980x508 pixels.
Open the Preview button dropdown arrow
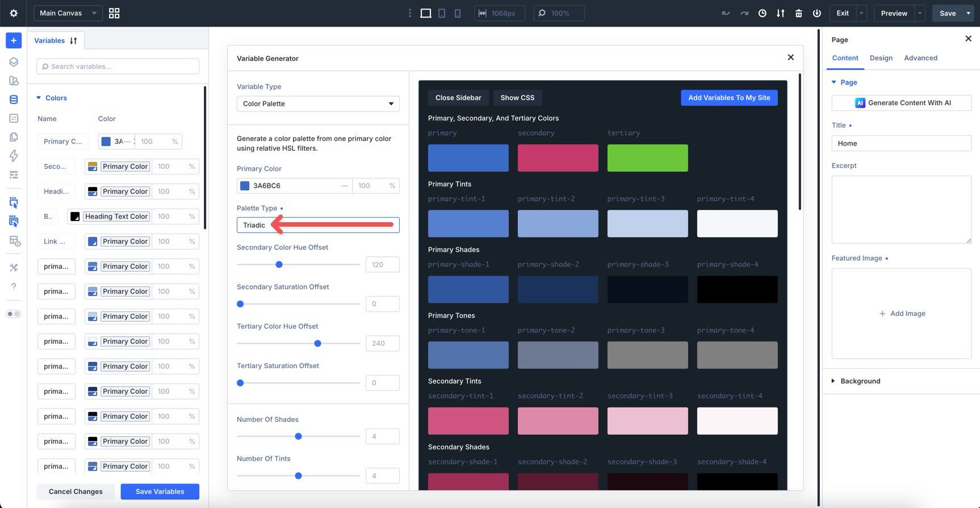click(x=920, y=13)
